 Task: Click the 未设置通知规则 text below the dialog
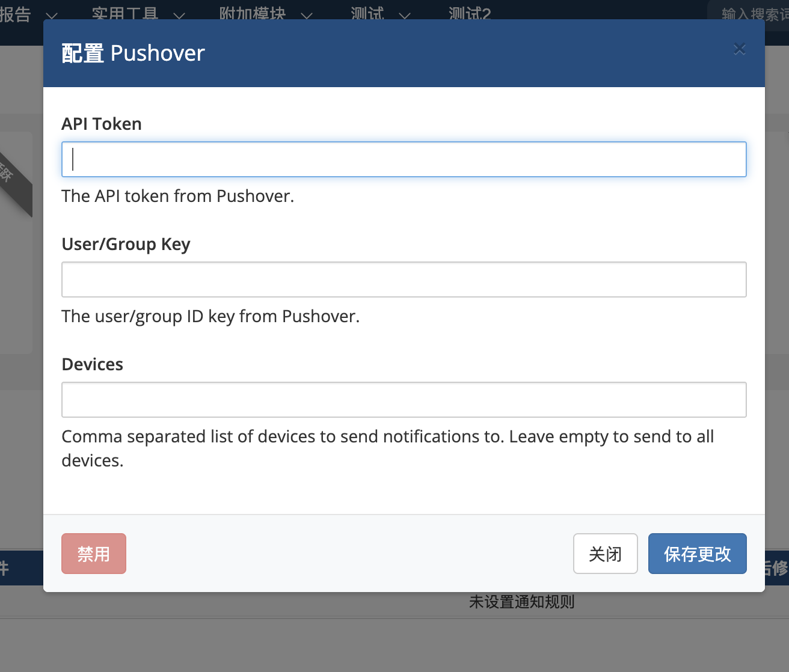(521, 602)
